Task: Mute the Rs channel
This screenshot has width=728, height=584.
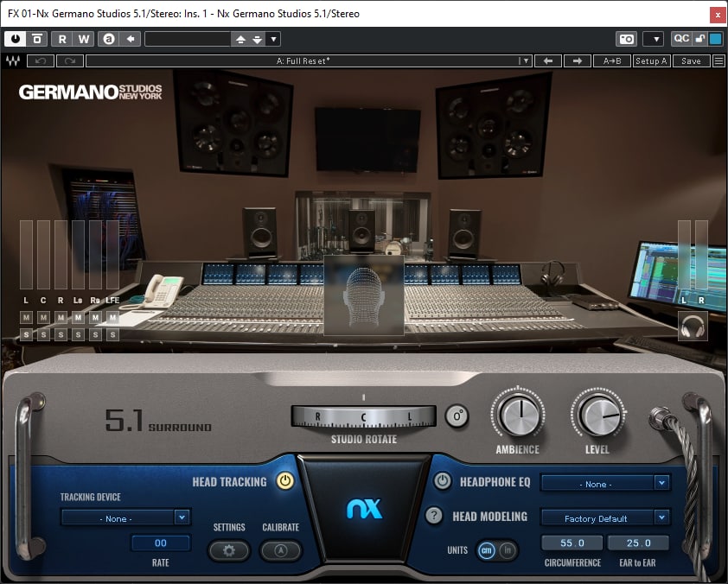Action: [x=95, y=318]
